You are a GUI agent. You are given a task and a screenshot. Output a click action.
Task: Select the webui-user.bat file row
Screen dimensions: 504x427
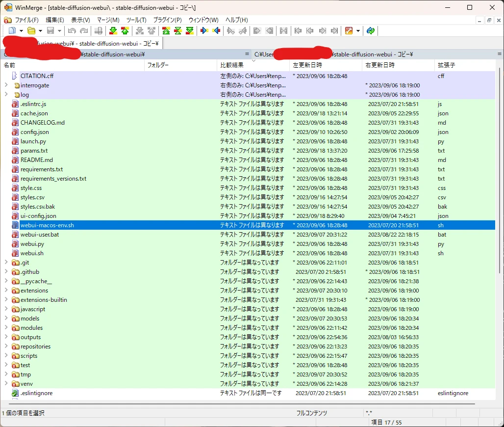(x=248, y=235)
